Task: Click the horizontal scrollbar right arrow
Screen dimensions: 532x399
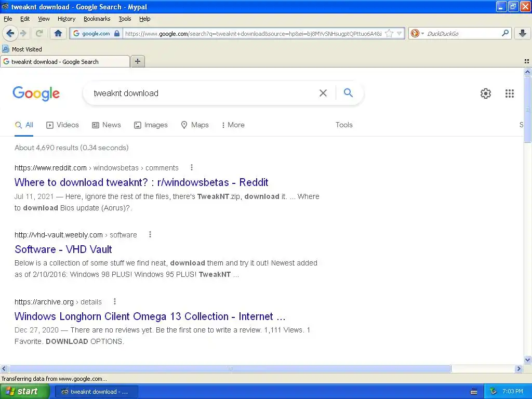Action: point(518,368)
